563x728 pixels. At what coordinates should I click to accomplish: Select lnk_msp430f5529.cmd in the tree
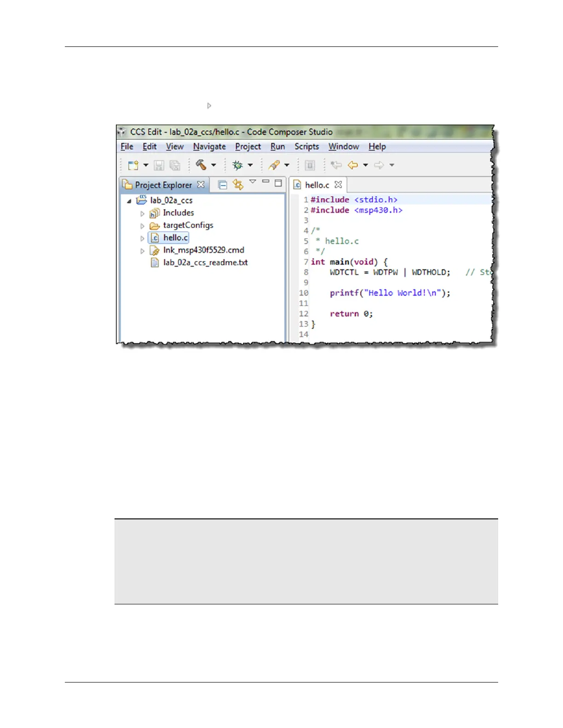point(204,250)
